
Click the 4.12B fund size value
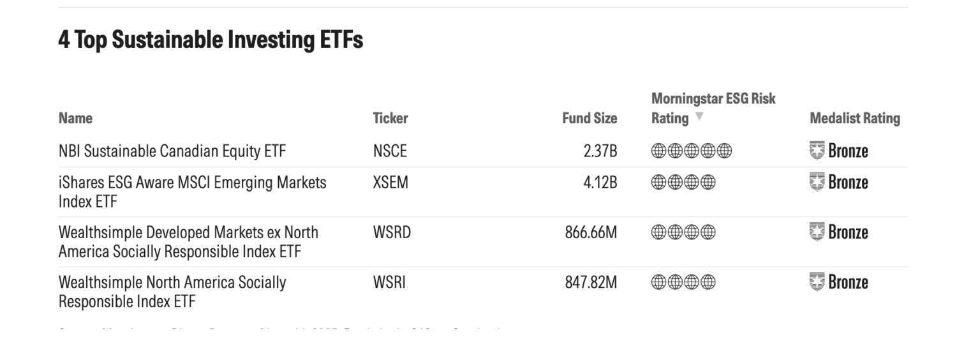click(x=600, y=183)
